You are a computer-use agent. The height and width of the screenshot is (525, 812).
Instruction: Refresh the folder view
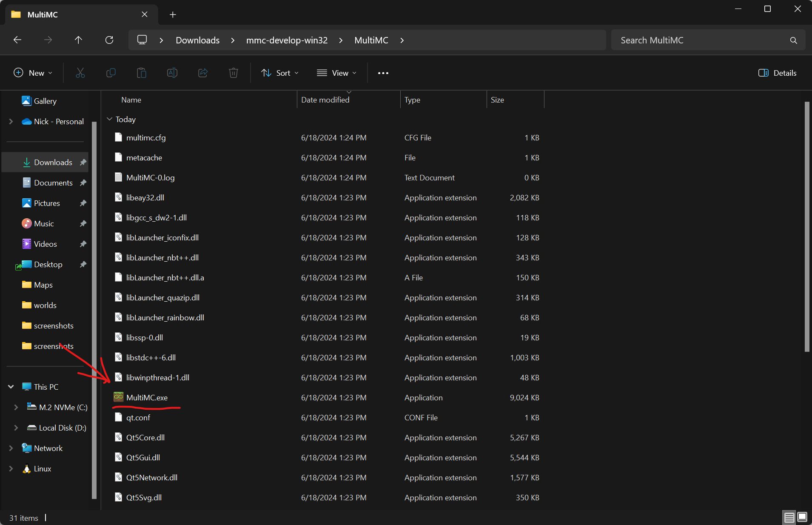(109, 40)
